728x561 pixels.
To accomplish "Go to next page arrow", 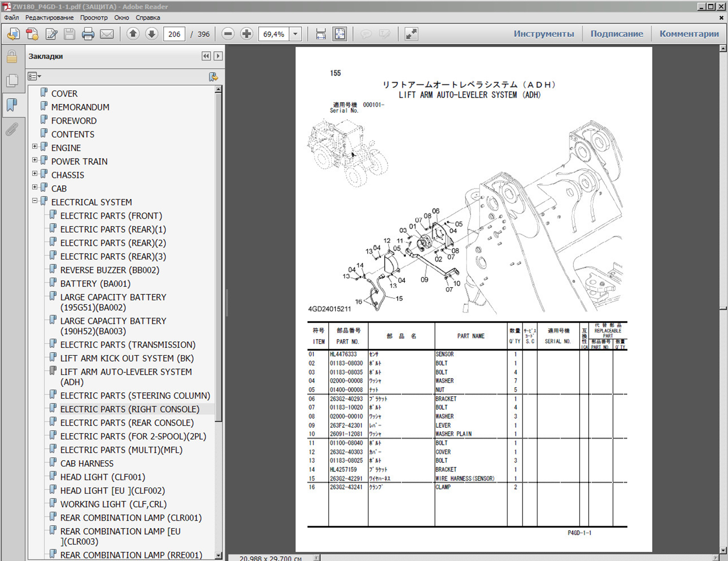I will 152,34.
